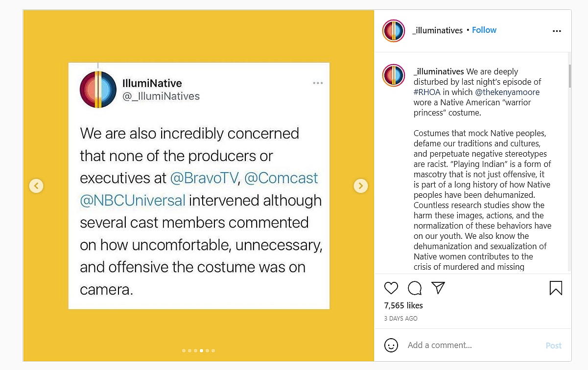This screenshot has width=588, height=370.
Task: Go to the previous carousel slide
Action: tap(36, 185)
